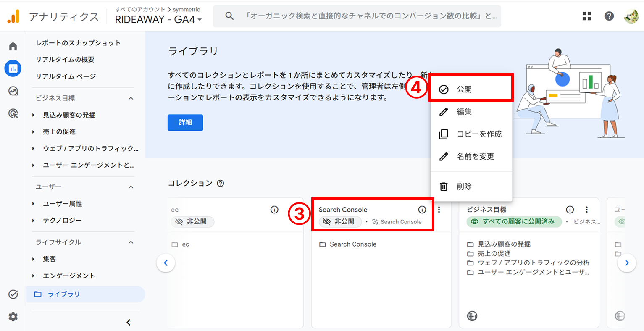
Task: Select 編集 in the context menu
Action: [471, 112]
